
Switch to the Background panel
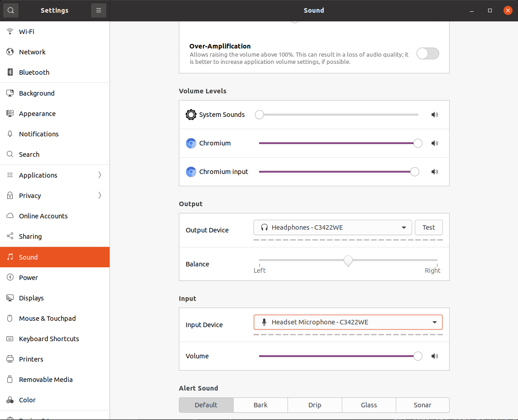pos(55,93)
